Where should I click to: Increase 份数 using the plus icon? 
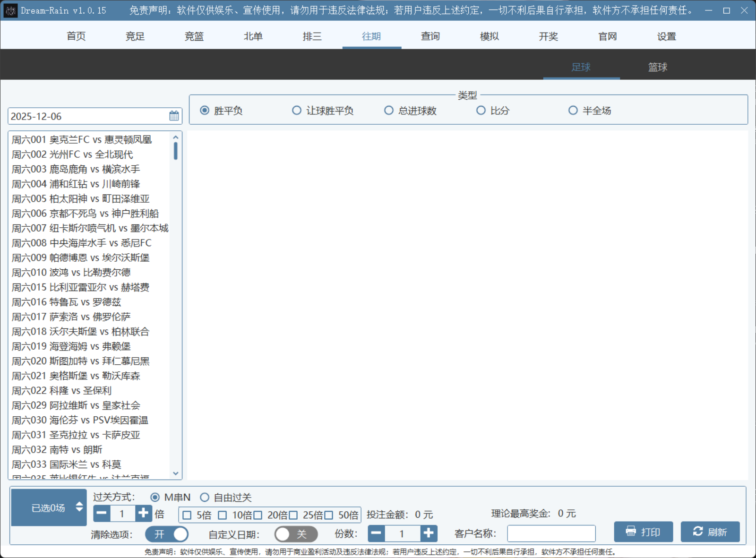pyautogui.click(x=428, y=533)
